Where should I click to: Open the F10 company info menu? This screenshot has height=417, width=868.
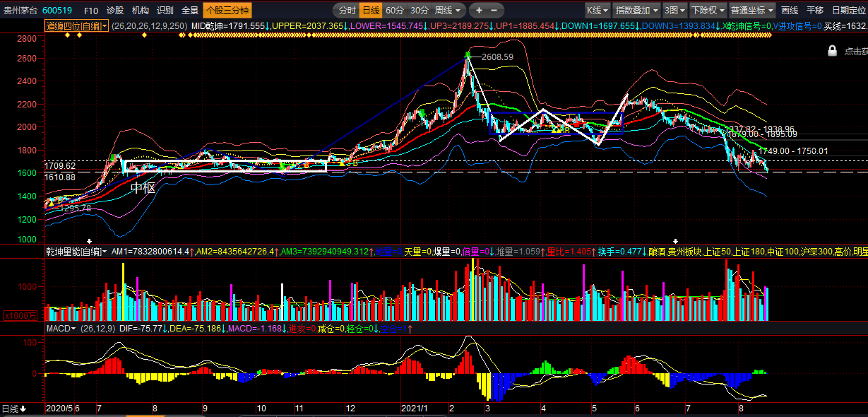point(91,11)
